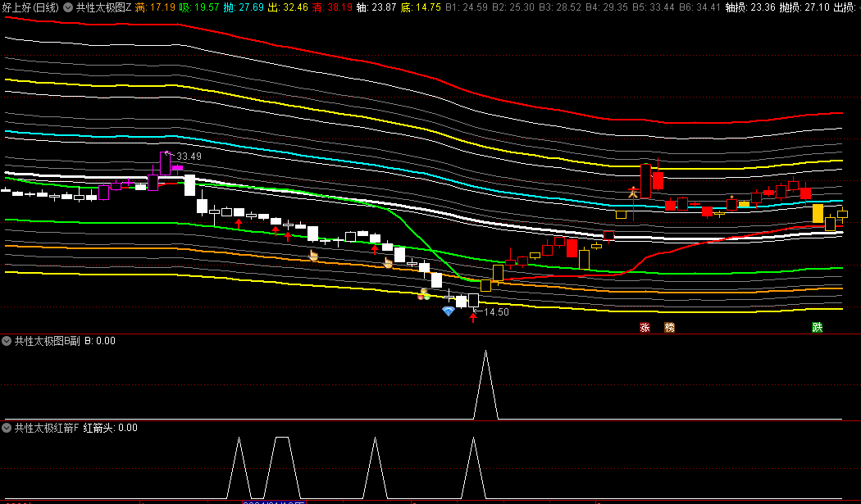Click the 吸: 19.57 value
The width and height of the screenshot is (861, 504).
coord(199,7)
